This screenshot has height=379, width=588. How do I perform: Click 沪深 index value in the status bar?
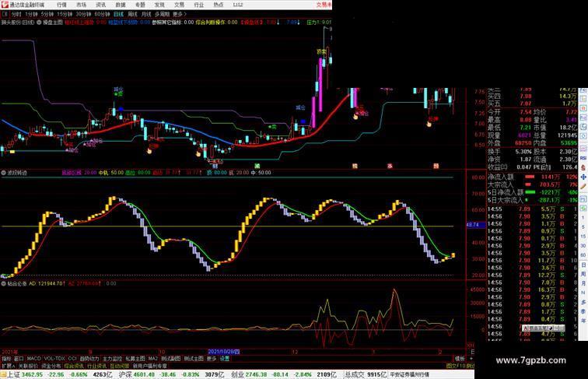(145, 374)
